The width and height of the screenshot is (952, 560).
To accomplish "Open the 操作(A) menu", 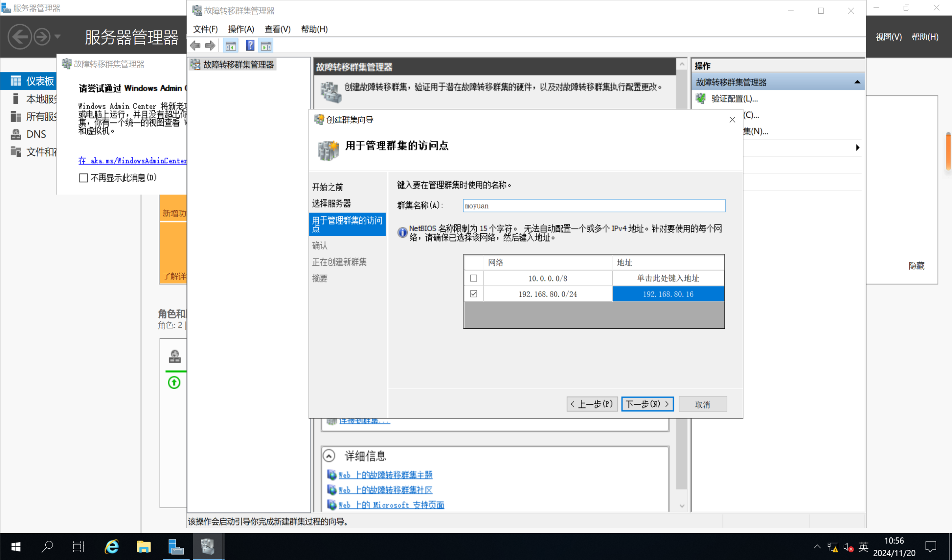I will point(241,29).
